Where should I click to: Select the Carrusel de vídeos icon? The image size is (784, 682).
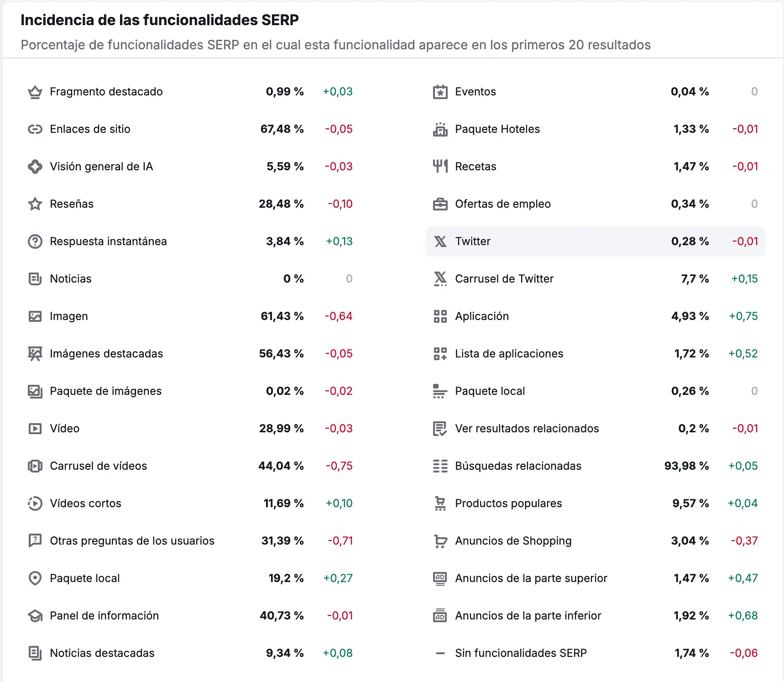coord(35,466)
